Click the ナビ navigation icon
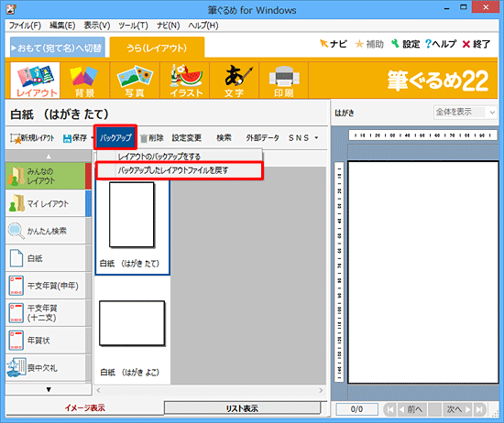The image size is (504, 423). click(334, 44)
